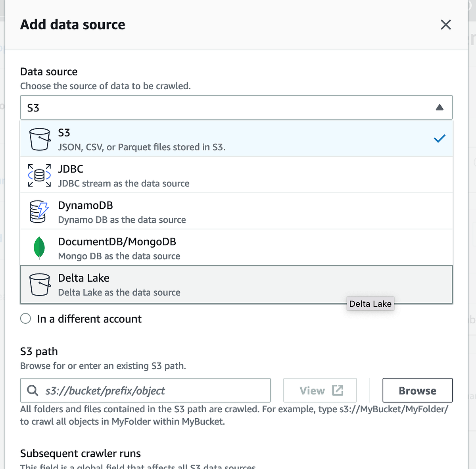The height and width of the screenshot is (469, 476).
Task: Click the Delta Lake tooltip label
Action: pyautogui.click(x=370, y=304)
